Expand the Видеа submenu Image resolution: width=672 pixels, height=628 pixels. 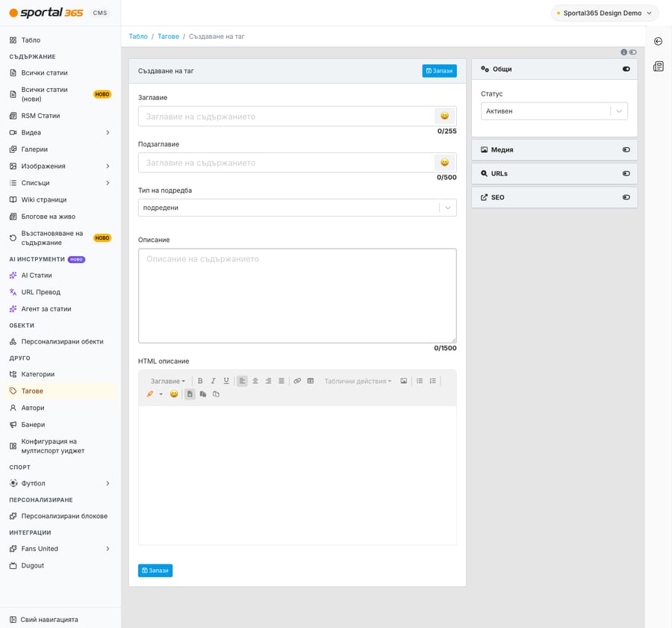(108, 132)
